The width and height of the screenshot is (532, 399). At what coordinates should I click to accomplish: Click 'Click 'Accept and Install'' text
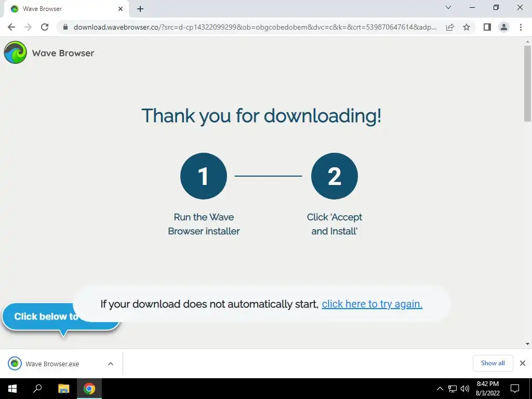point(334,224)
